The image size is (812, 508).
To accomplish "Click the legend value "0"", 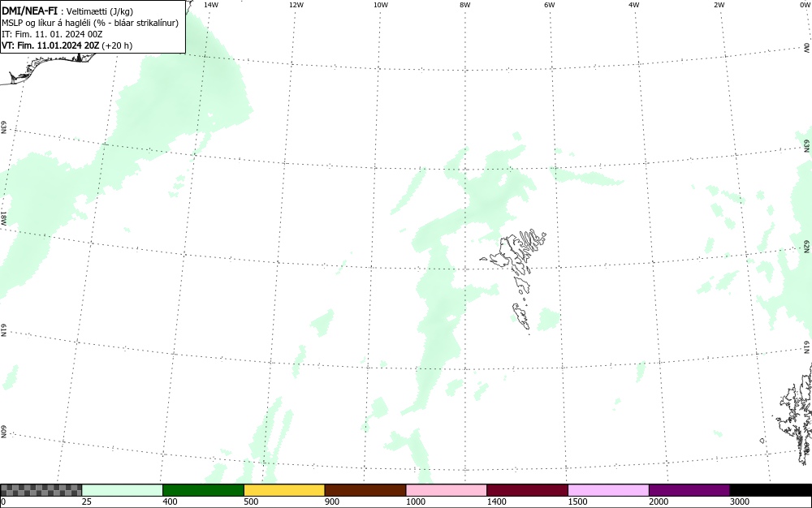I will pyautogui.click(x=3, y=502).
